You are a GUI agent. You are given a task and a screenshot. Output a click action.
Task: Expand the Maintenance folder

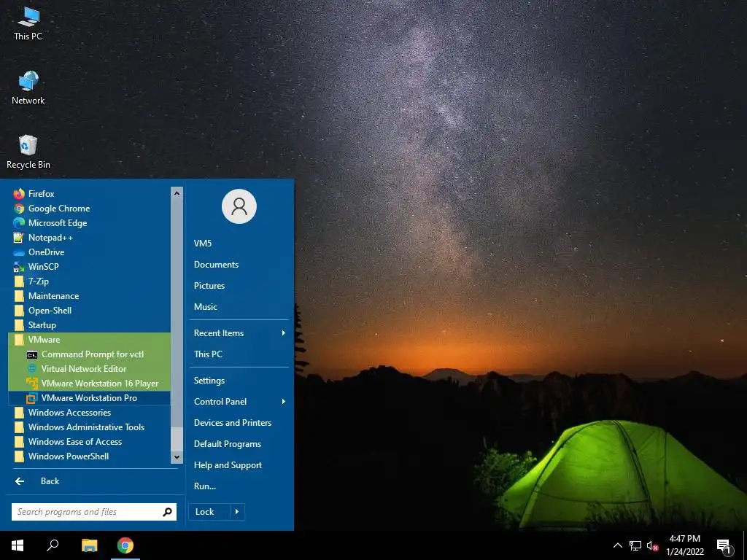coord(89,296)
